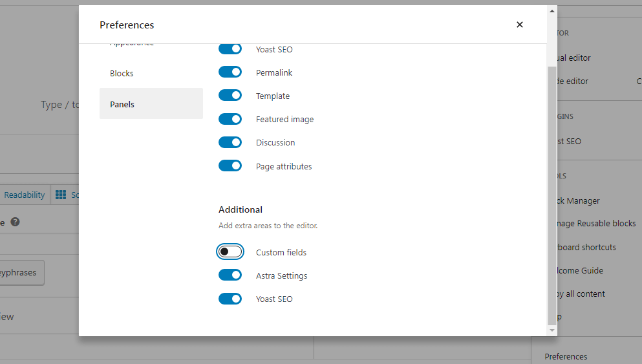Viewport: 642px width, 364px height.
Task: Click the scrollbar up arrow
Action: click(x=551, y=11)
